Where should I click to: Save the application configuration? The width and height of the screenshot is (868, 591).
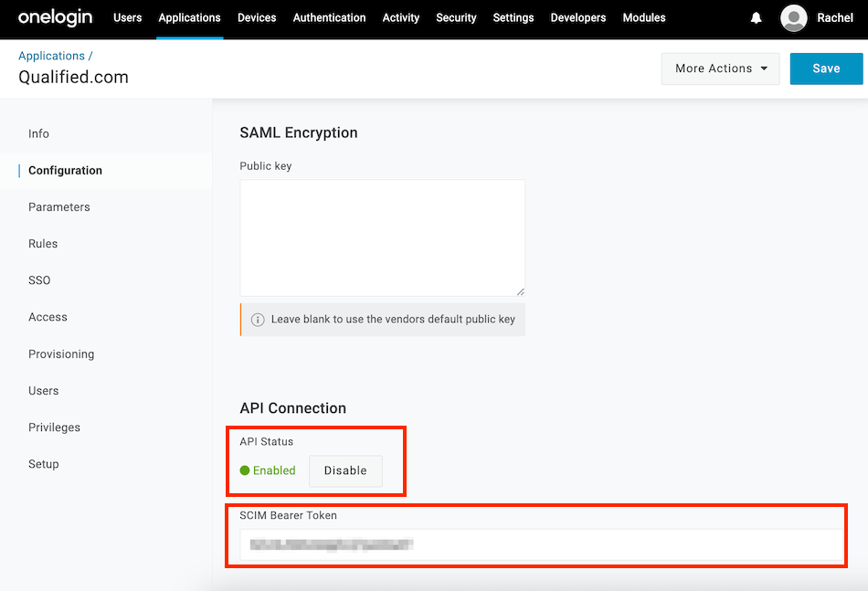pyautogui.click(x=826, y=69)
